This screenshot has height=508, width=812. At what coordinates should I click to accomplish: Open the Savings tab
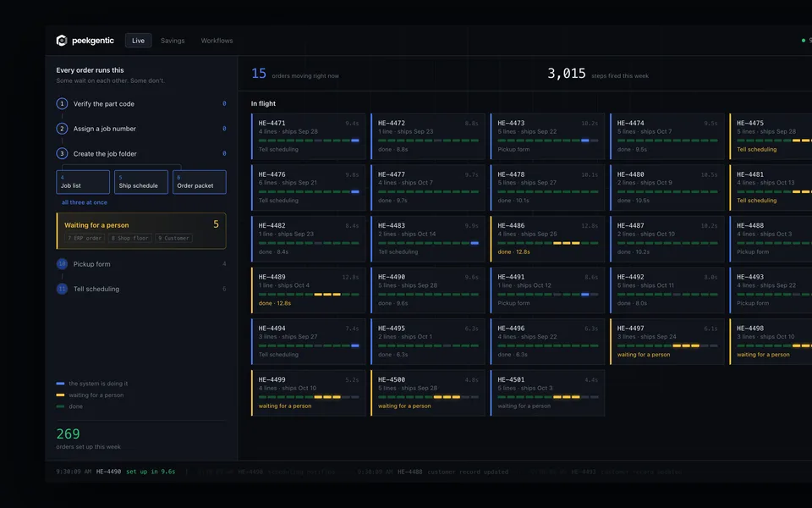coord(173,41)
